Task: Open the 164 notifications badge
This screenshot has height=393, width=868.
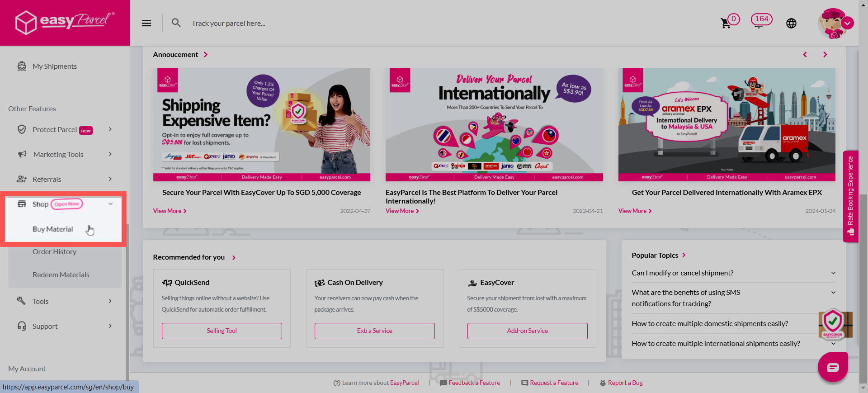Action: click(x=762, y=19)
